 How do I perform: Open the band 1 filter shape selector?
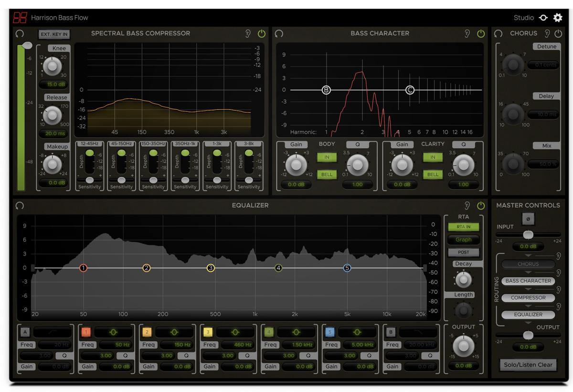pos(113,332)
